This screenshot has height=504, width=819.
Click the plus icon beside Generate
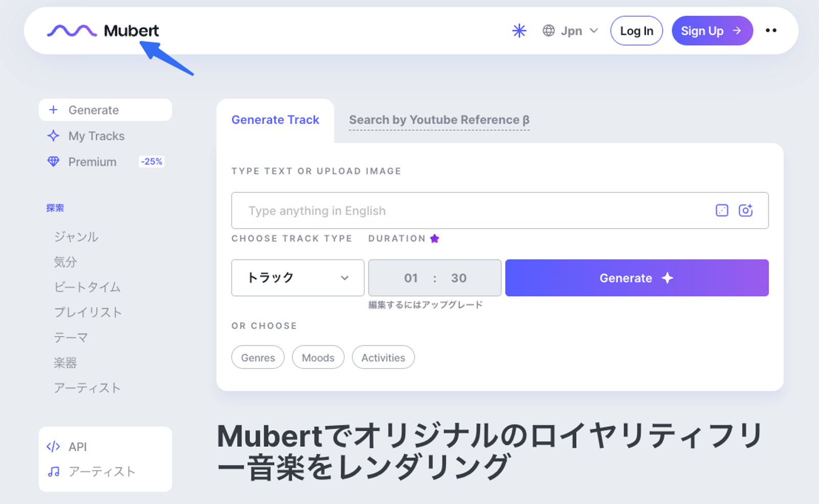(53, 110)
